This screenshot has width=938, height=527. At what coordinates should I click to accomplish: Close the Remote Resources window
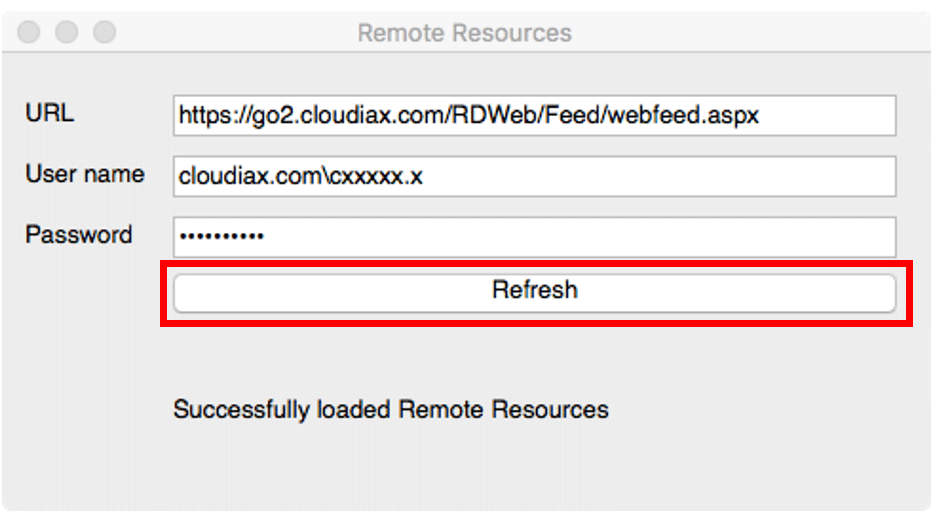pyautogui.click(x=29, y=32)
